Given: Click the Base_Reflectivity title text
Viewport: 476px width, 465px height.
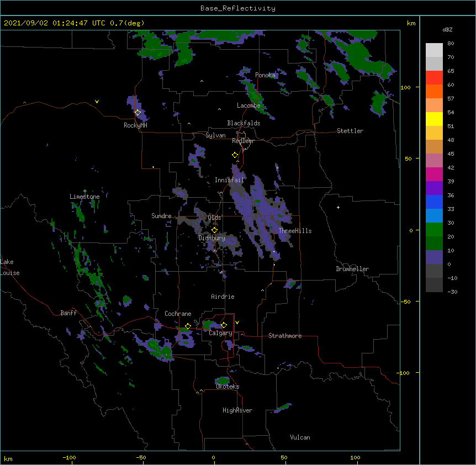Looking at the screenshot, I should [x=238, y=8].
